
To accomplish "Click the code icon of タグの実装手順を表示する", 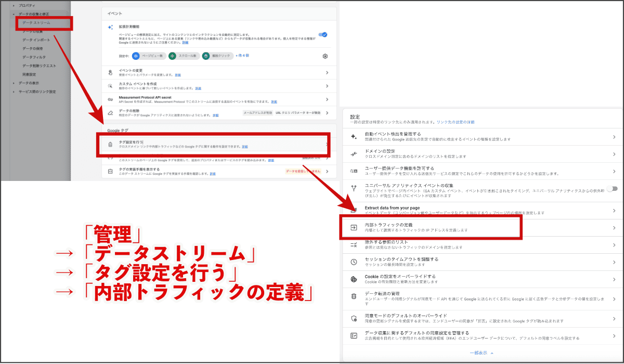I will click(x=110, y=171).
